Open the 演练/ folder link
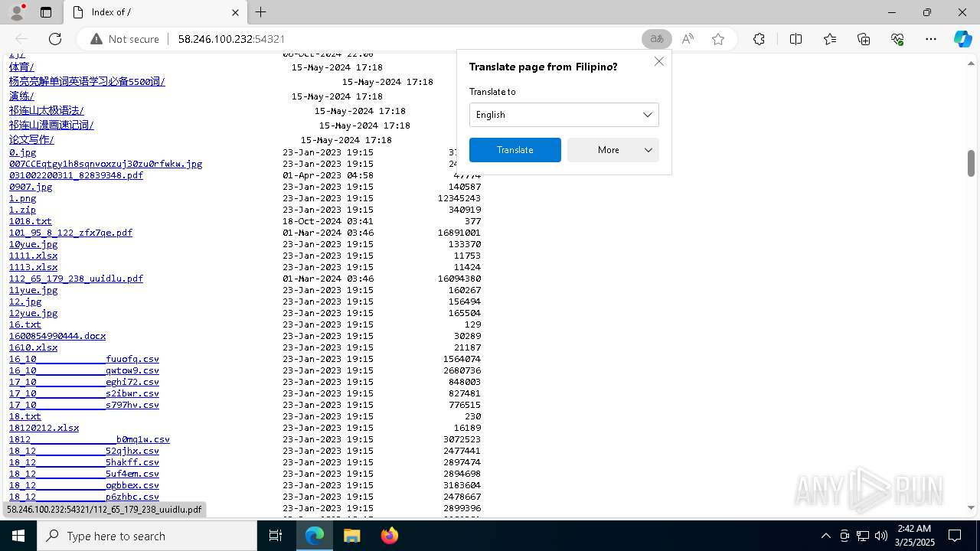Viewport: 980px width, 551px height. pos(21,96)
